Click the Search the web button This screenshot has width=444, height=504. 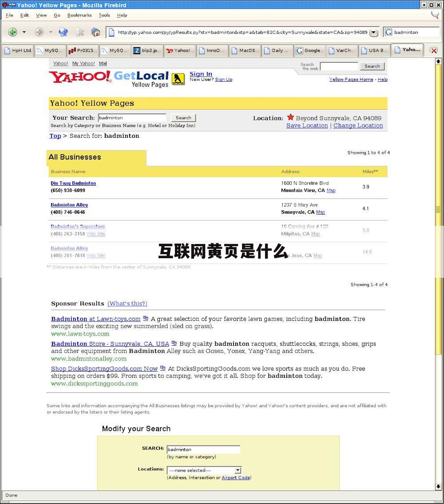click(372, 66)
